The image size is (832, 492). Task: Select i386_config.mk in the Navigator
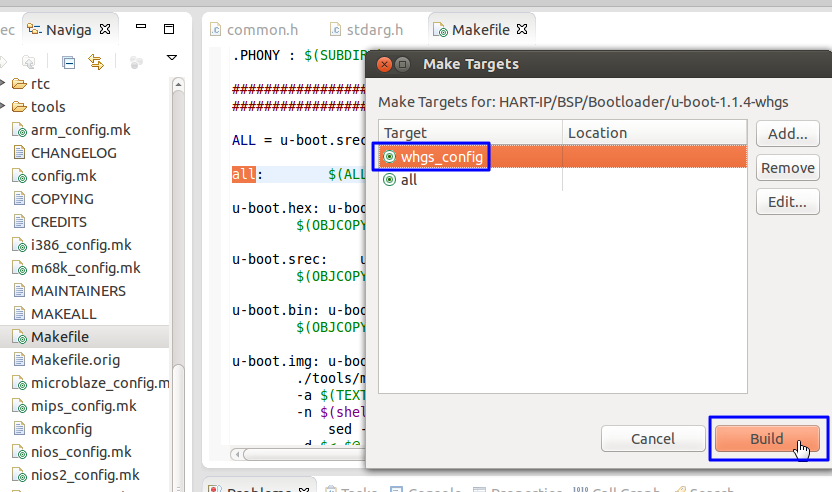[81, 245]
